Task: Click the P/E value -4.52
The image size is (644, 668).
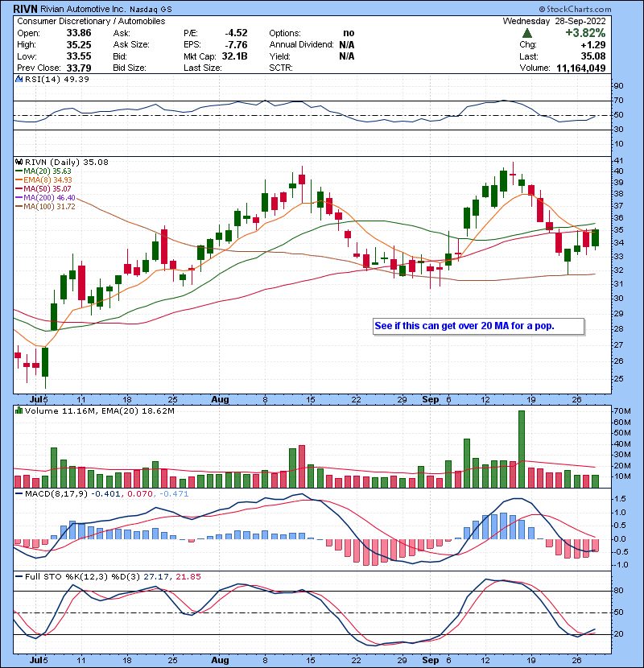Action: tap(236, 33)
